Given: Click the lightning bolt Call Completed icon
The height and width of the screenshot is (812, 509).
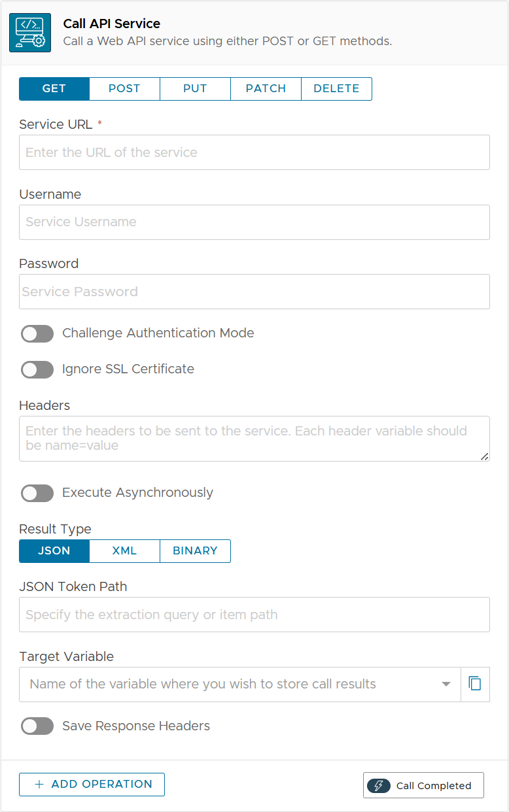Looking at the screenshot, I should pos(379,786).
